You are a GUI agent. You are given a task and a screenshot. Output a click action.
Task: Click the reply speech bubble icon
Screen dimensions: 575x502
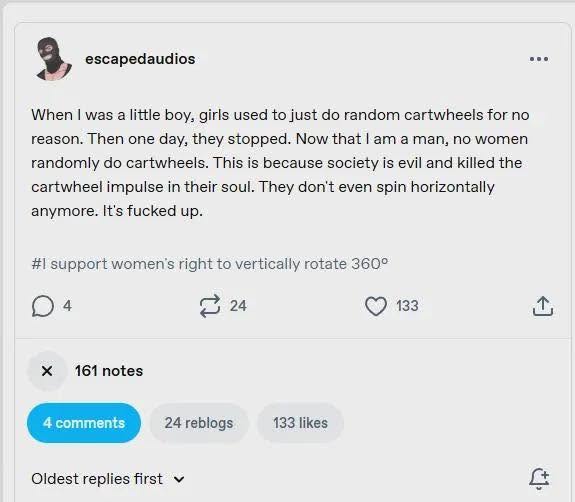(x=43, y=306)
